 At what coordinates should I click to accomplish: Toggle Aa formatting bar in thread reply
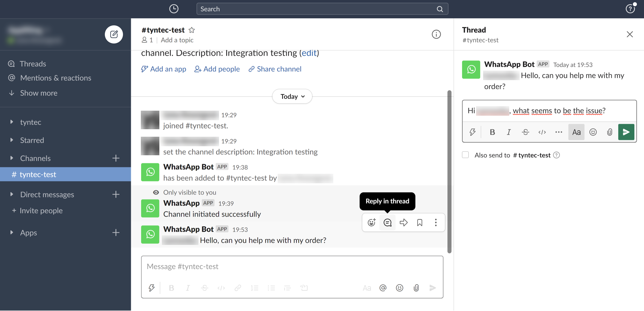(x=576, y=132)
